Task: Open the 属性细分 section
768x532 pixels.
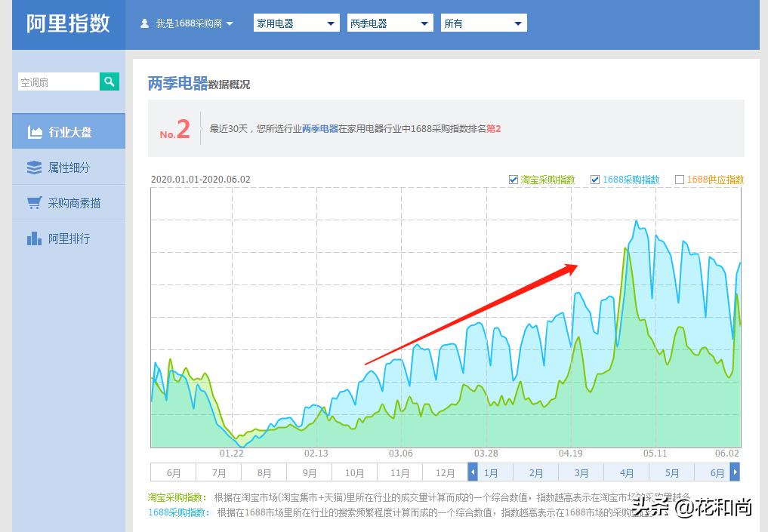Action: [x=69, y=167]
